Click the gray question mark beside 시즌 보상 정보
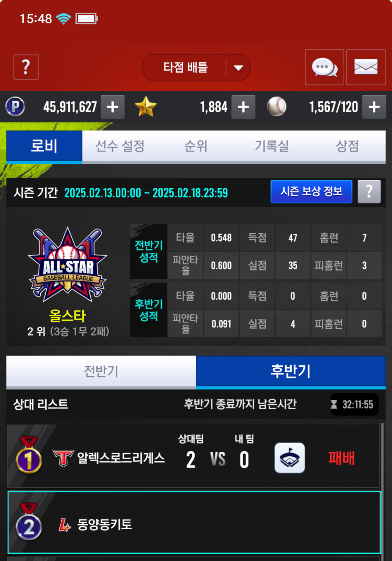Viewport: 392px width, 561px height. coord(369,192)
